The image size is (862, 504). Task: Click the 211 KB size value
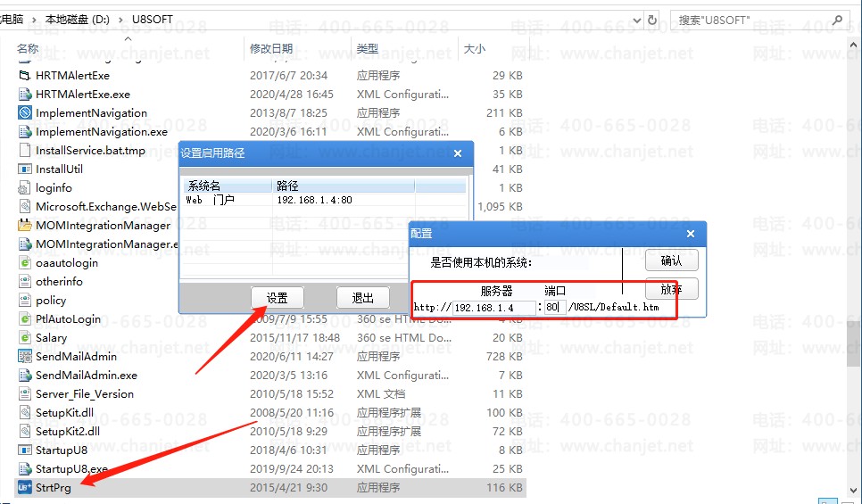tap(505, 112)
